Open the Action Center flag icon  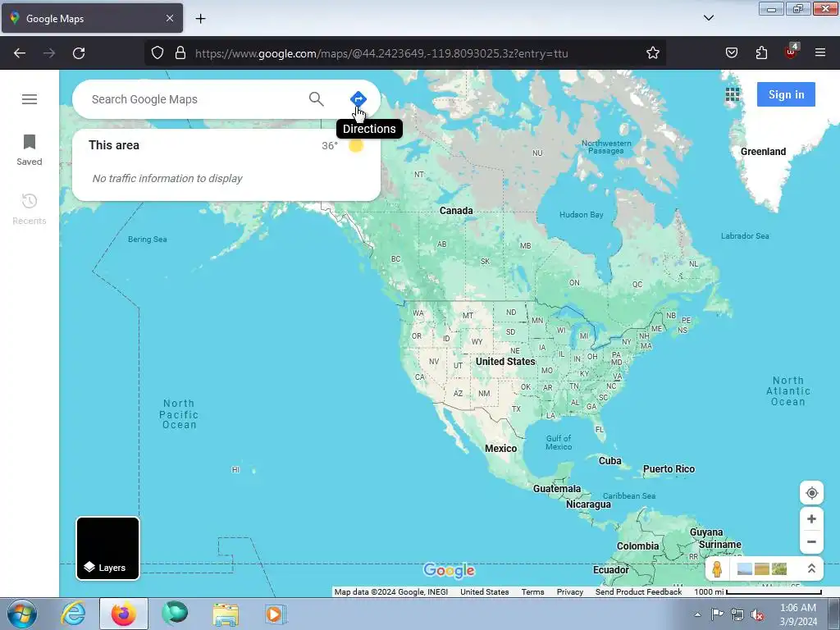coord(717,614)
